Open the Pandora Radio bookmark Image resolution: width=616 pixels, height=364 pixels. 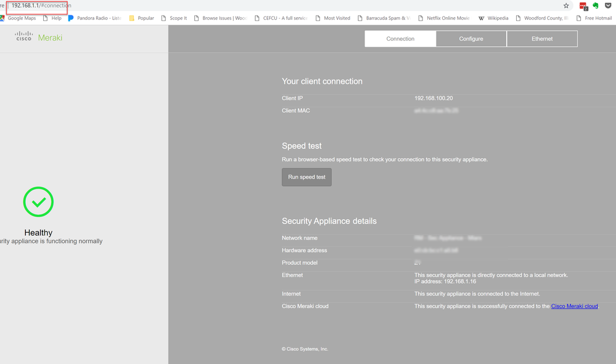click(95, 18)
